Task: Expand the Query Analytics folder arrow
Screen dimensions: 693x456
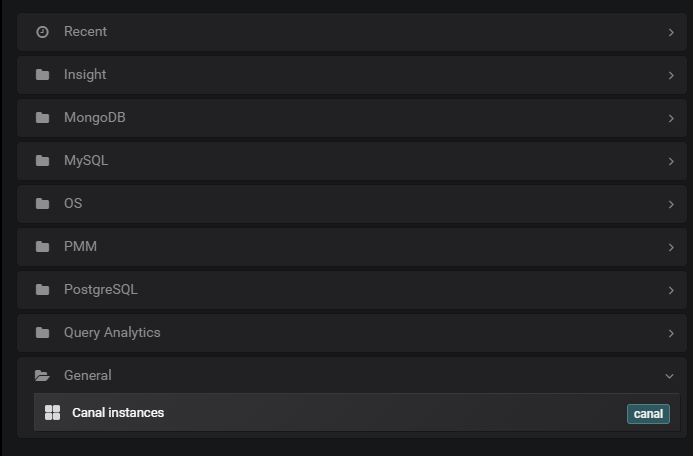Action: (x=671, y=333)
